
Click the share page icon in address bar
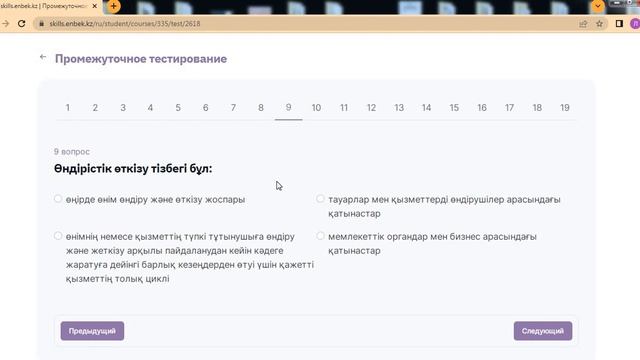[583, 24]
